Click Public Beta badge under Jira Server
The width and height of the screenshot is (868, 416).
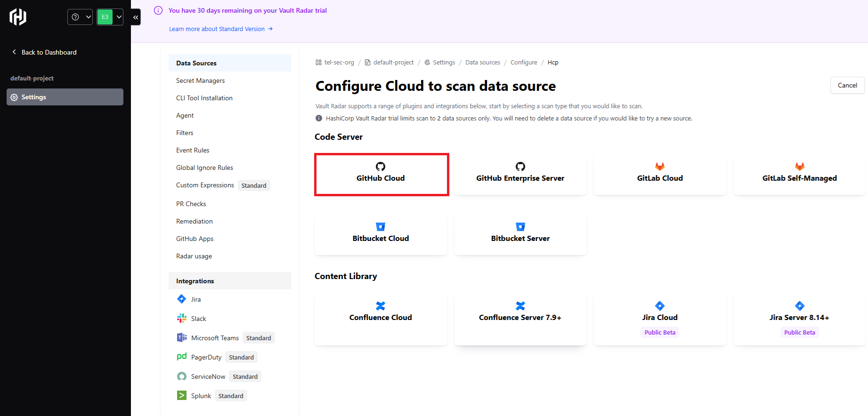800,332
